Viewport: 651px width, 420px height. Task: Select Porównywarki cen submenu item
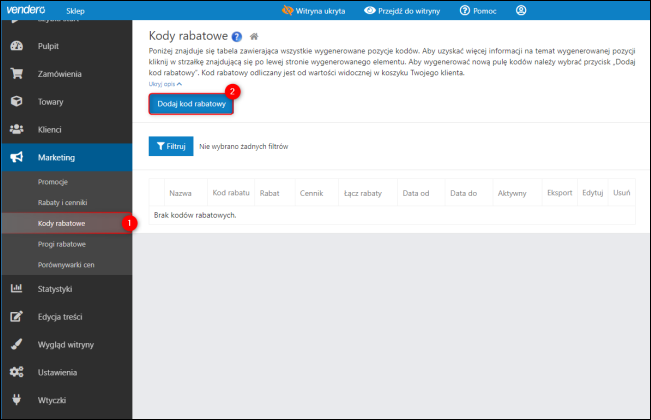pos(66,265)
